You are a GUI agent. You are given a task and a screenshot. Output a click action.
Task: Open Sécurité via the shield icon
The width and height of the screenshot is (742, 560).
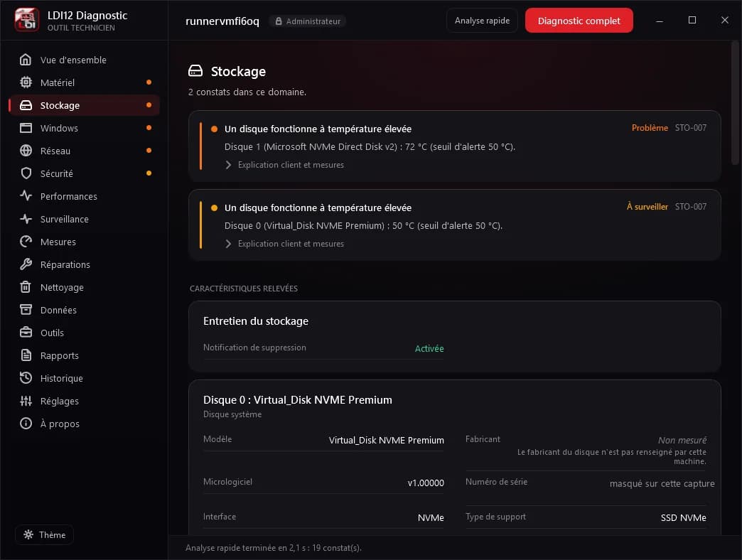[x=26, y=173]
